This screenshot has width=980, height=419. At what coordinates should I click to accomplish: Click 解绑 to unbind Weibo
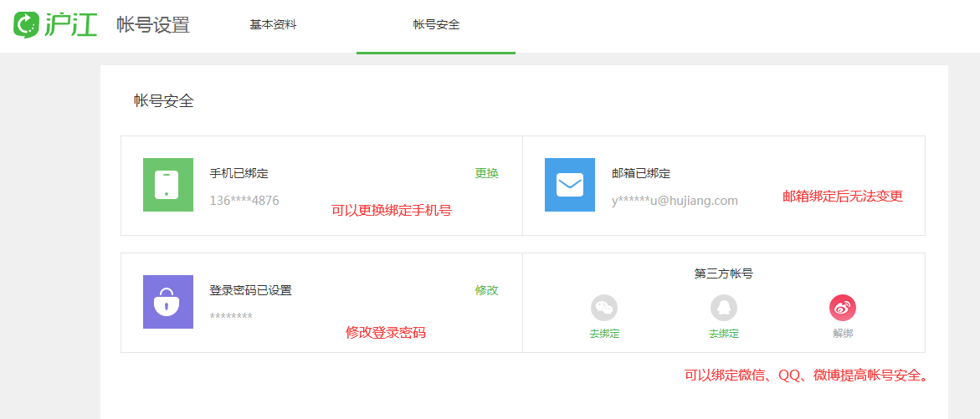coord(843,334)
